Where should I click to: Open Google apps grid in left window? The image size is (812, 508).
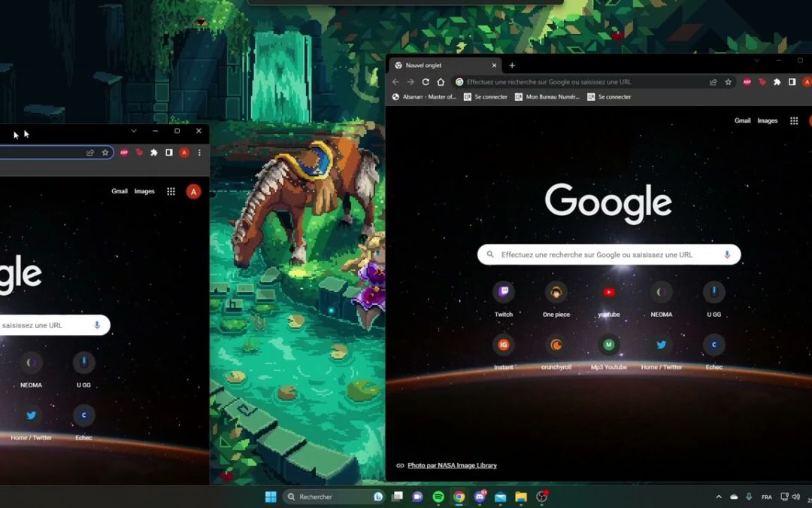171,191
